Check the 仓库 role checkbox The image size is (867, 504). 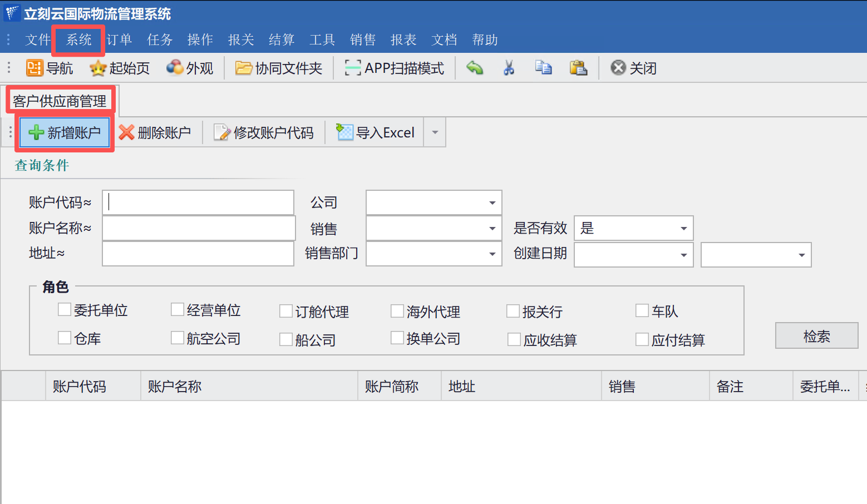[65, 338]
